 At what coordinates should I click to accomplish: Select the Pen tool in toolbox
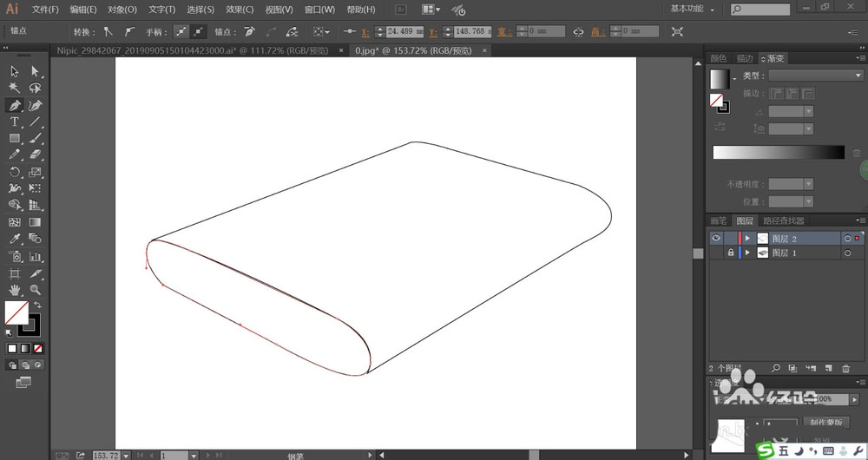click(x=15, y=105)
